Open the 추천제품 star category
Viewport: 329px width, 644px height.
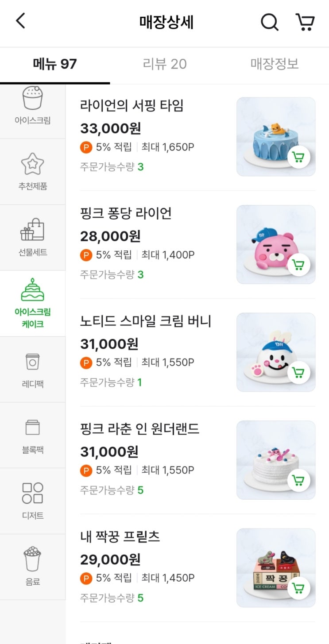(33, 172)
